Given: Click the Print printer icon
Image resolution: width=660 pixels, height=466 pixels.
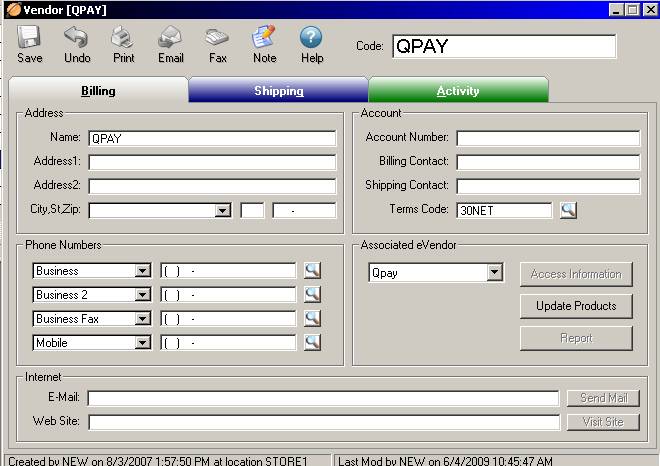Looking at the screenshot, I should tap(123, 37).
